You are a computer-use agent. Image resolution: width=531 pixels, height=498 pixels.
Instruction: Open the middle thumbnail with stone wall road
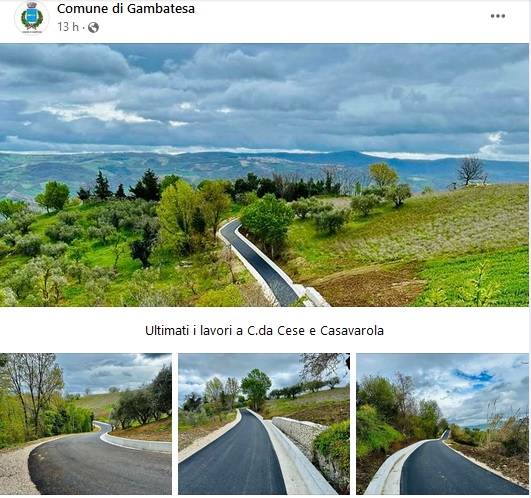(x=264, y=424)
